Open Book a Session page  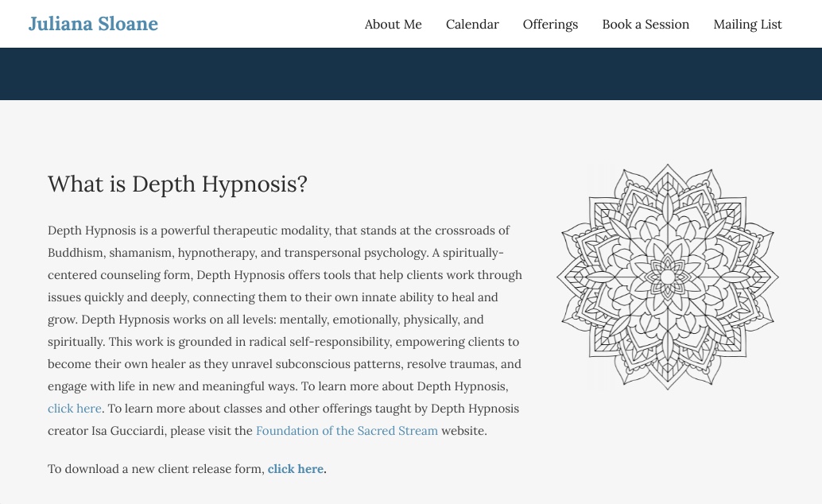pos(646,25)
